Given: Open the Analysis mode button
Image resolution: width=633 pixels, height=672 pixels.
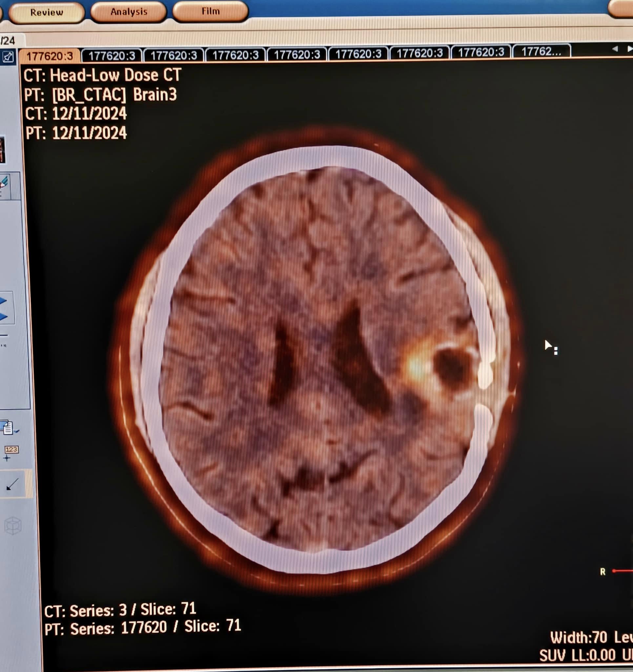Looking at the screenshot, I should [129, 12].
